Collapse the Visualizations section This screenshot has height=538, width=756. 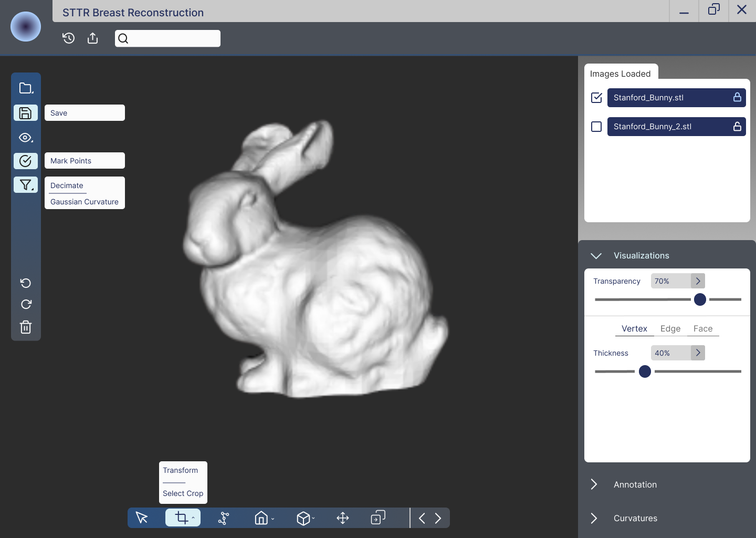(x=596, y=256)
